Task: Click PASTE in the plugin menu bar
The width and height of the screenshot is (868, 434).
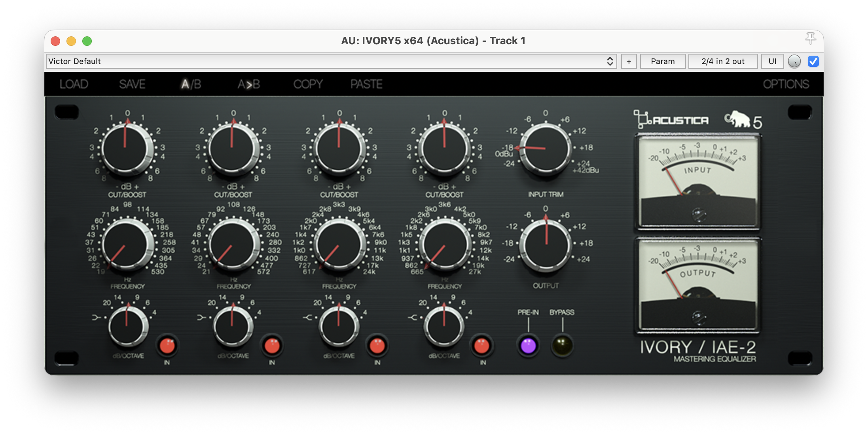Action: 366,84
